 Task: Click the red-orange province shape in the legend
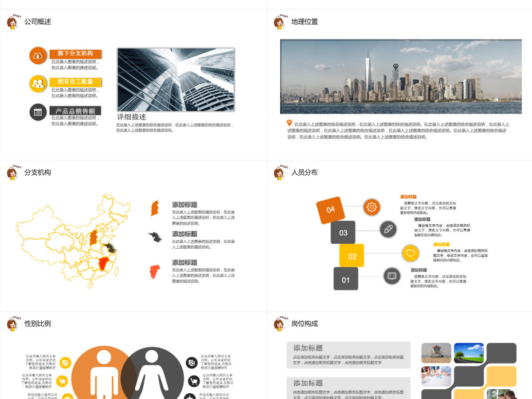click(x=154, y=271)
